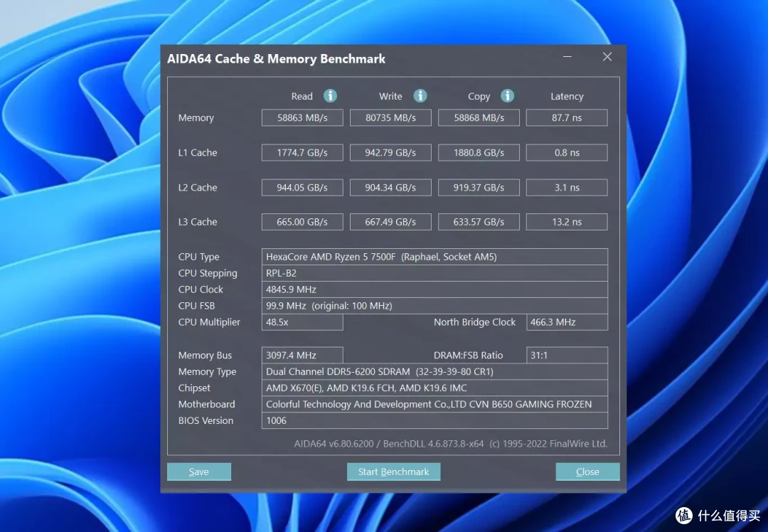Click the Copy column info icon
Image resolution: width=768 pixels, height=532 pixels.
click(x=508, y=95)
